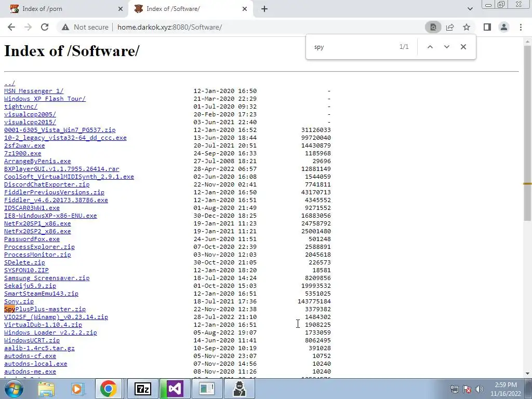Download Sony.zip

coord(19,302)
